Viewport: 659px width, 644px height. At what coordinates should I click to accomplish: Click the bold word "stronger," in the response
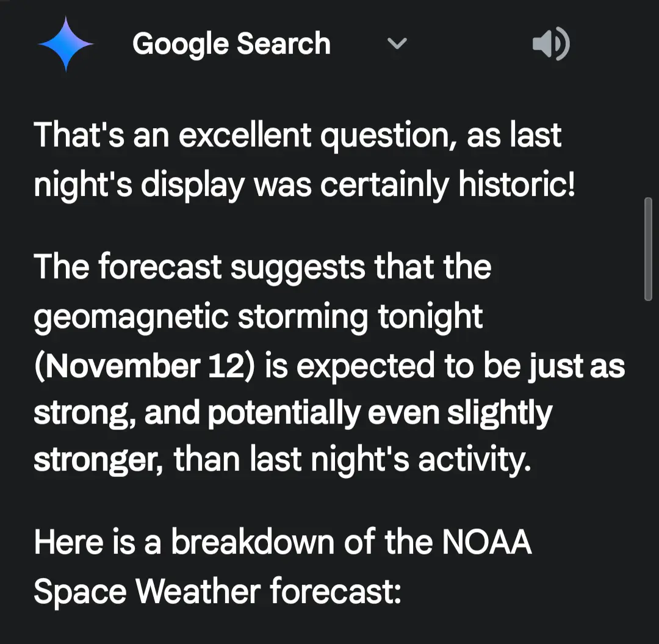98,461
